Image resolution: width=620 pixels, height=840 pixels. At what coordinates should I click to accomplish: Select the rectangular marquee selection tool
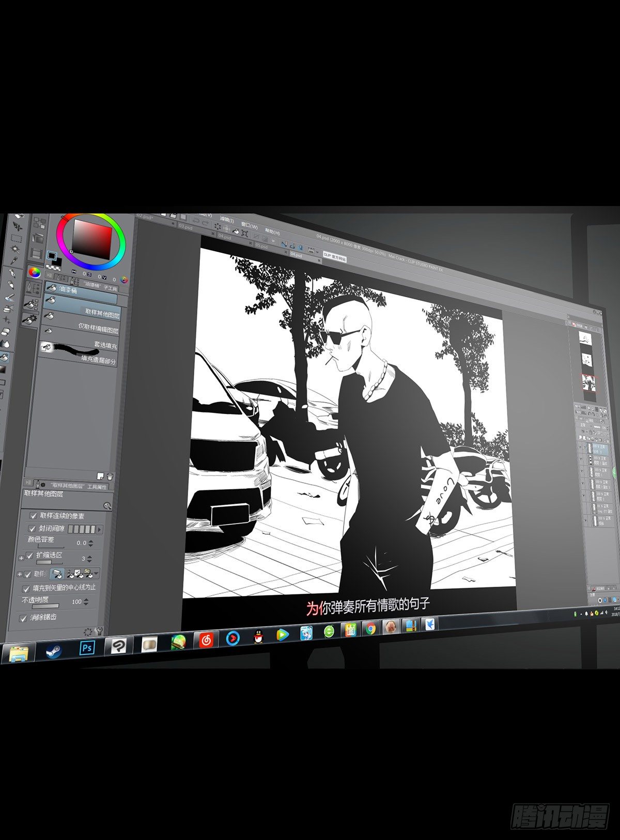[17, 238]
